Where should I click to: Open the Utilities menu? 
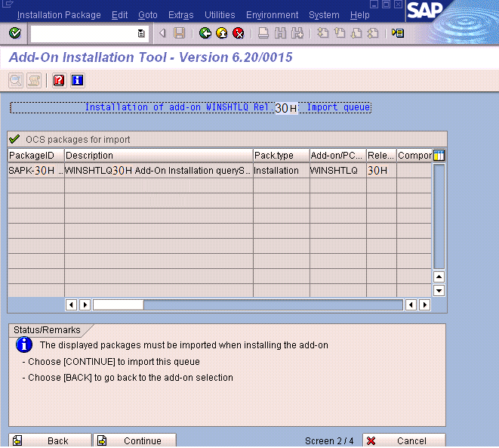pos(220,15)
